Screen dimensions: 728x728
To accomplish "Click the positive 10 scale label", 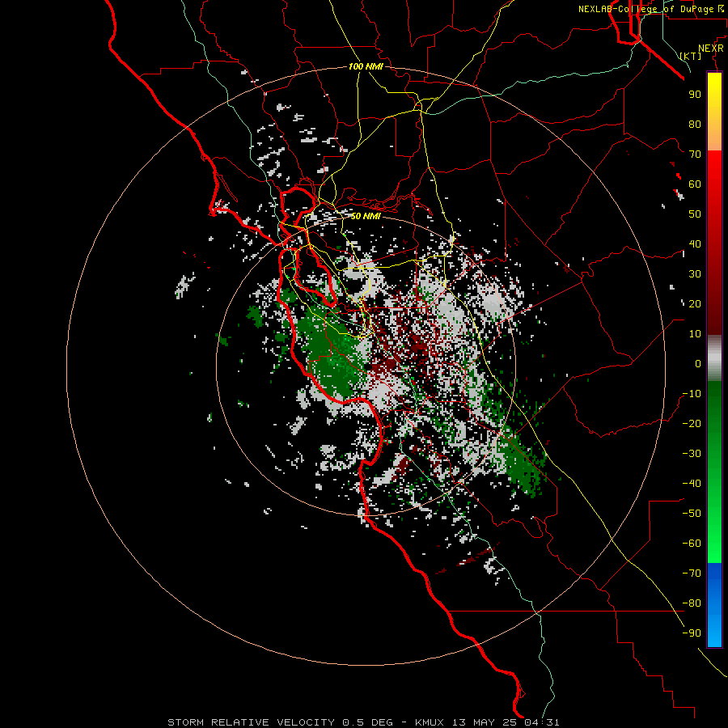I will pyautogui.click(x=695, y=334).
